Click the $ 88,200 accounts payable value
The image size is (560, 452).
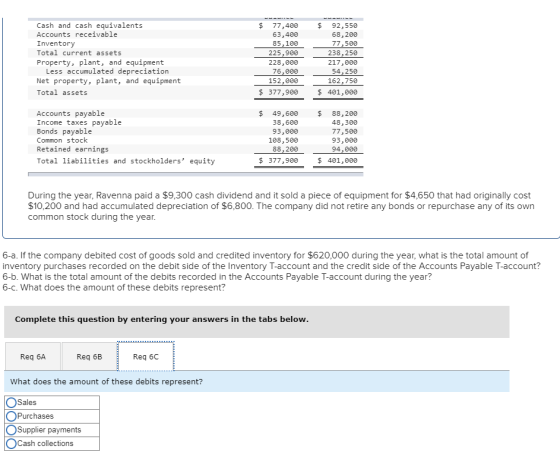pos(338,114)
